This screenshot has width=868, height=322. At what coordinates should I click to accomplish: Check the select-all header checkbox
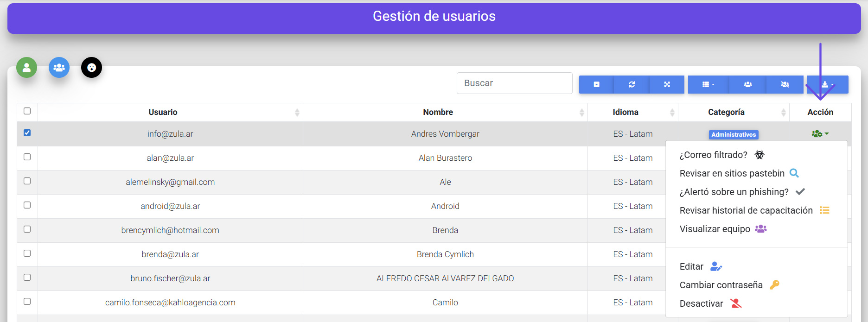[x=27, y=111]
